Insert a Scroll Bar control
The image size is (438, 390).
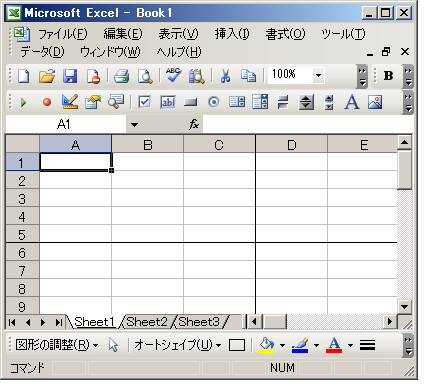click(x=329, y=102)
